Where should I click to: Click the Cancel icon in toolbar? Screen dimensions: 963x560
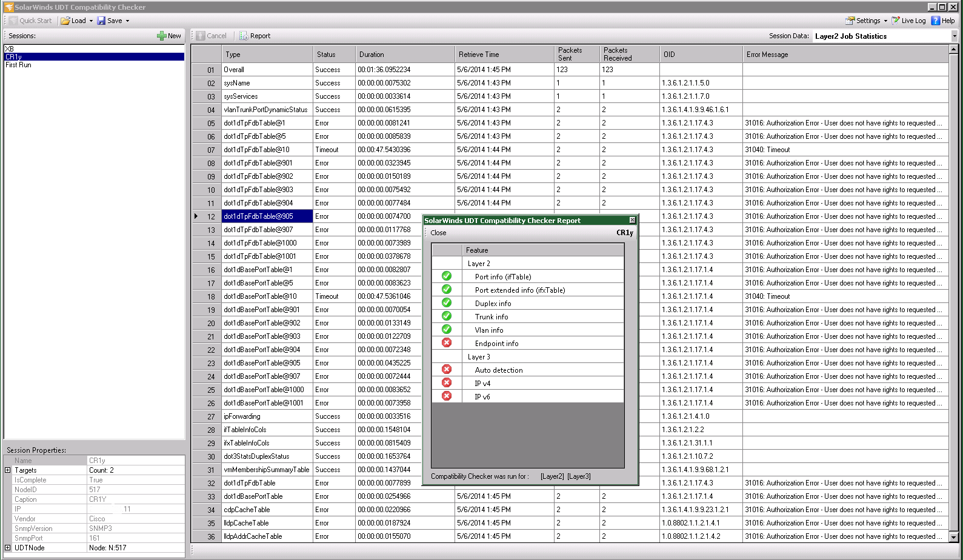click(201, 36)
